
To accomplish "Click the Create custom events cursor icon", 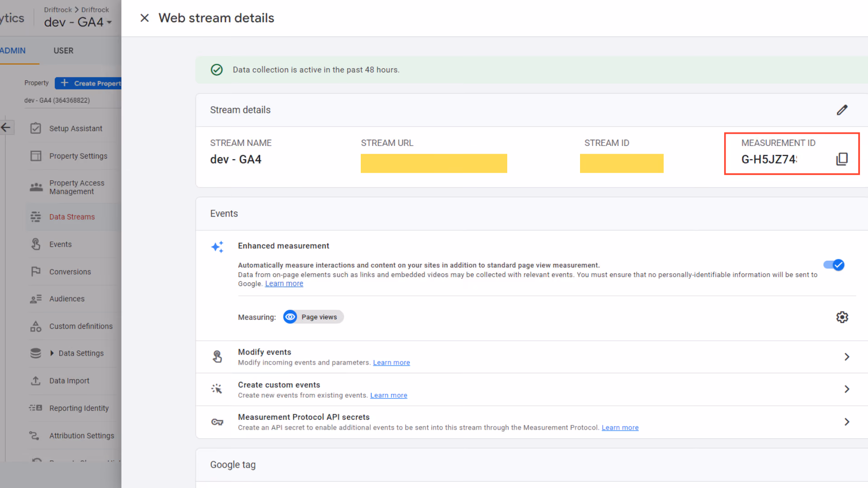I will click(217, 389).
